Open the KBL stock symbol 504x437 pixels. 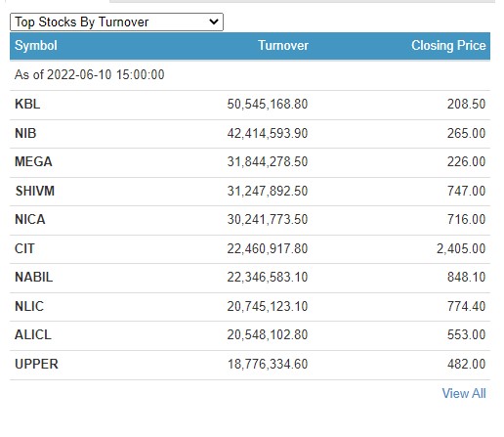[27, 105]
